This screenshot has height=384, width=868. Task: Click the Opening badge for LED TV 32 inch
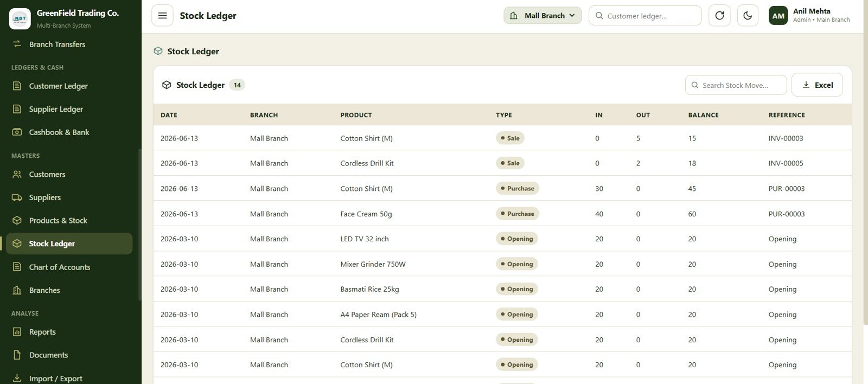tap(516, 239)
